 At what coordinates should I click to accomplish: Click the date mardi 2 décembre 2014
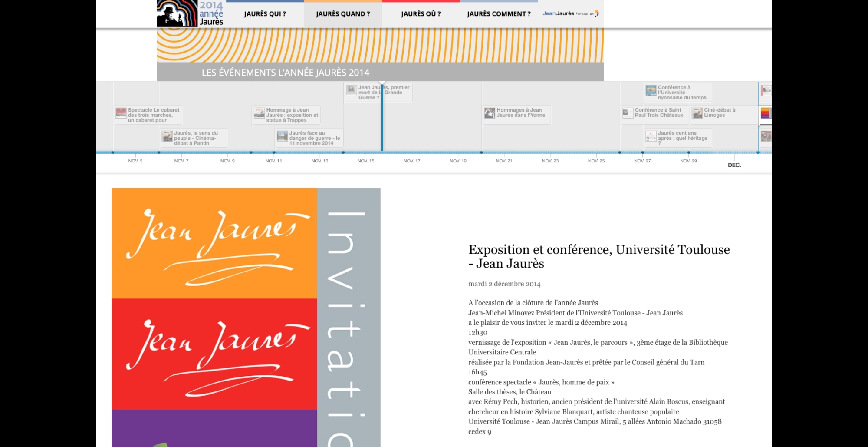504,284
